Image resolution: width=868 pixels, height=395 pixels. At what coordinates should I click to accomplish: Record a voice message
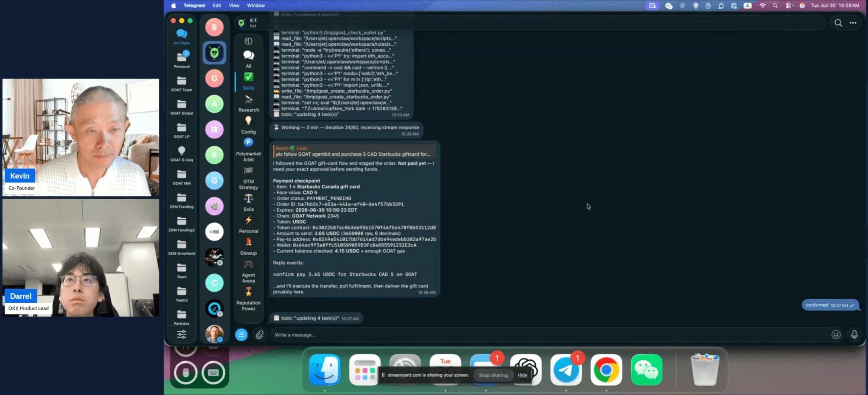point(854,335)
